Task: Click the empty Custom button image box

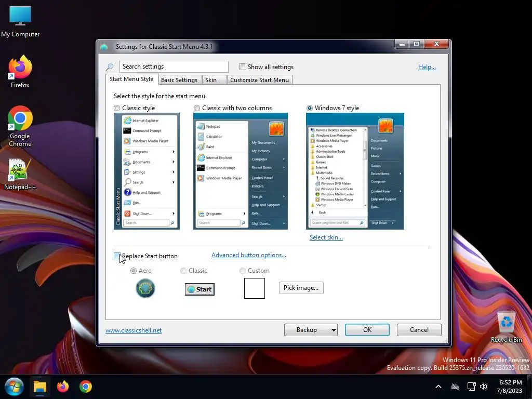Action: [255, 288]
